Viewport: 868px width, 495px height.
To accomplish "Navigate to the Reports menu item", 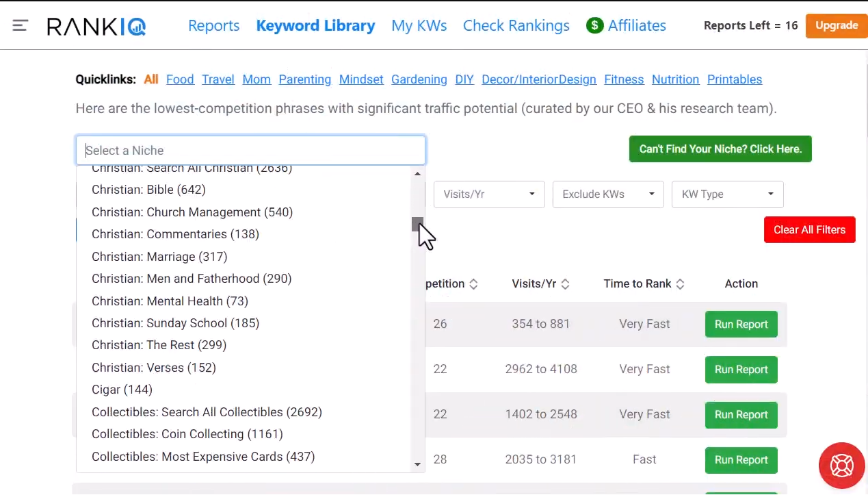I will [213, 25].
